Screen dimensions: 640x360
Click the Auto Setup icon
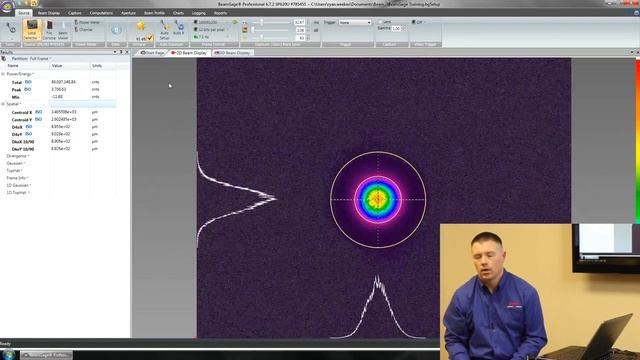(x=164, y=29)
